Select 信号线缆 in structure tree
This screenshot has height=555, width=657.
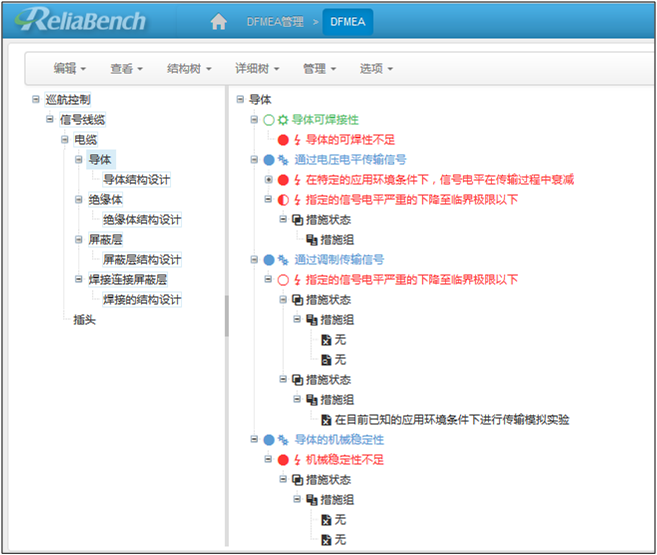click(x=83, y=120)
